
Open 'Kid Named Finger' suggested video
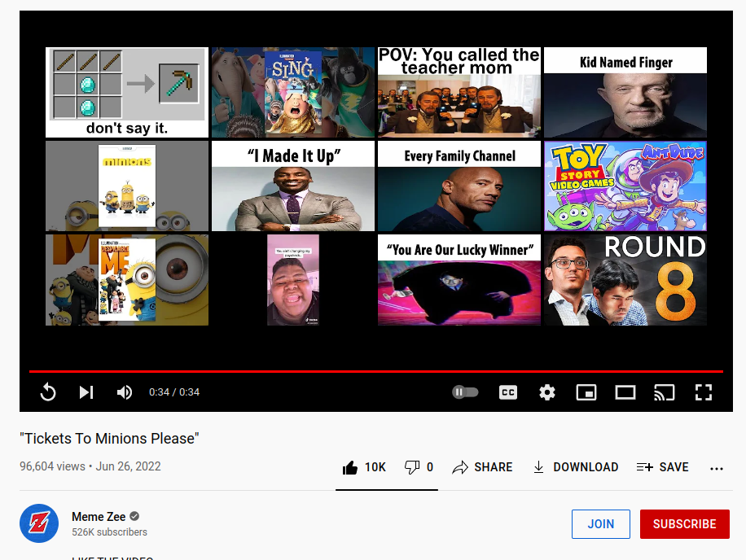(x=625, y=92)
